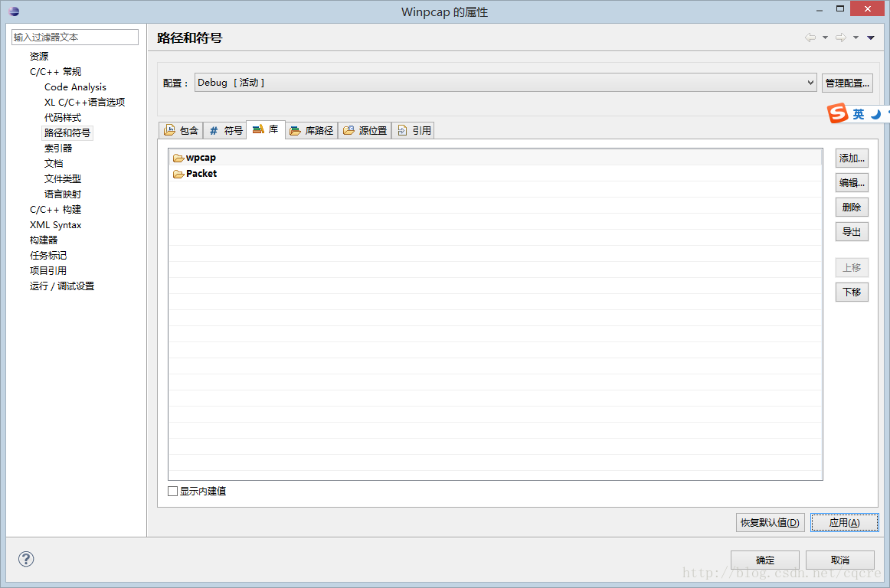Cancel with the 取消 button
Viewport: 890px width, 588px height.
[840, 560]
